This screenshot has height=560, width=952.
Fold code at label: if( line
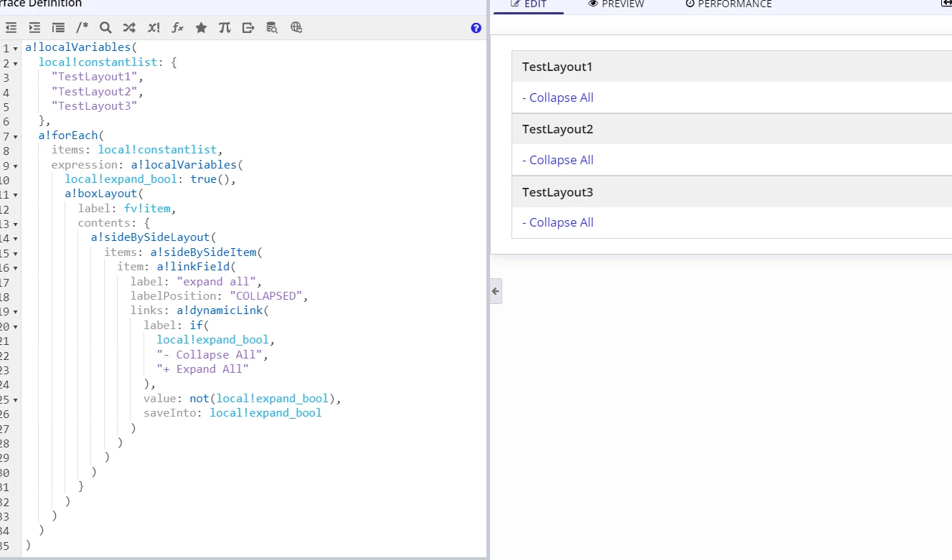16,327
